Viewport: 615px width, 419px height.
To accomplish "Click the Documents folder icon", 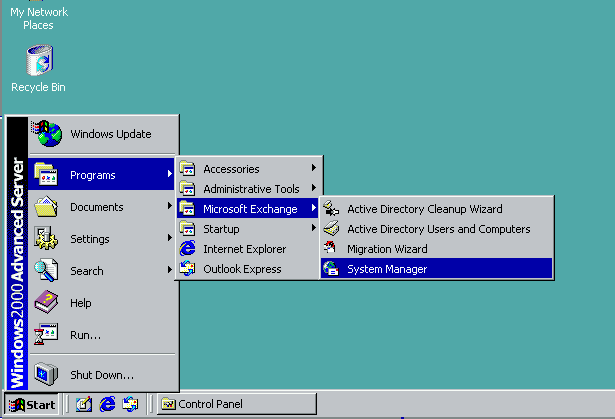I will click(x=46, y=206).
